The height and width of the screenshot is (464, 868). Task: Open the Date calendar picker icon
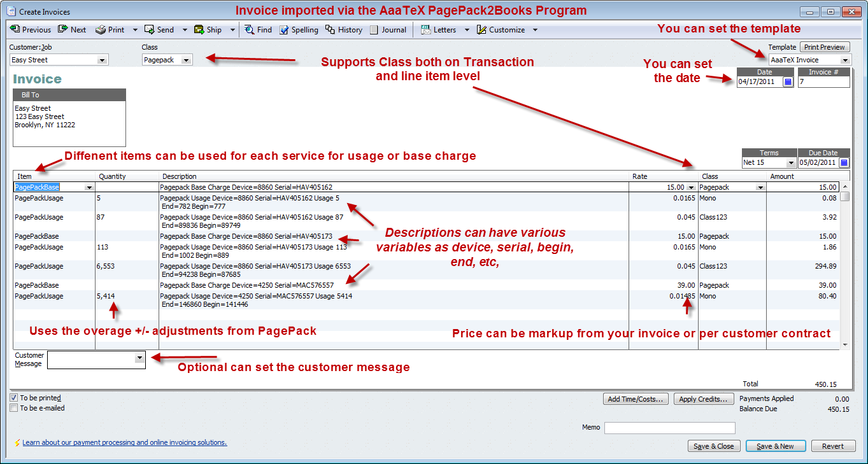788,82
